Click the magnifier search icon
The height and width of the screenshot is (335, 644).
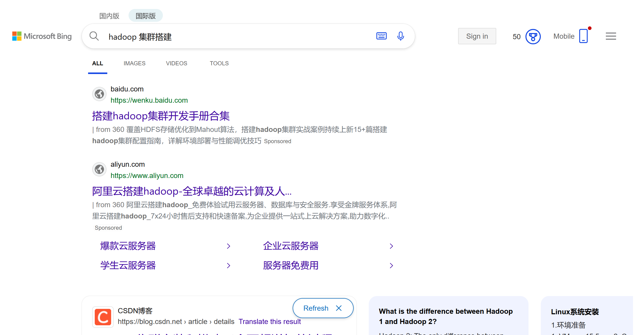[x=94, y=36]
